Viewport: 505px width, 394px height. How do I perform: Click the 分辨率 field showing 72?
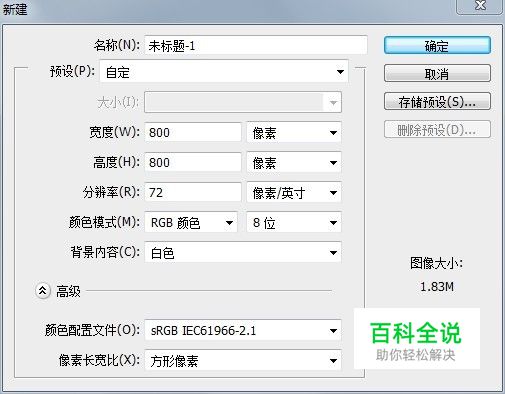tap(193, 192)
